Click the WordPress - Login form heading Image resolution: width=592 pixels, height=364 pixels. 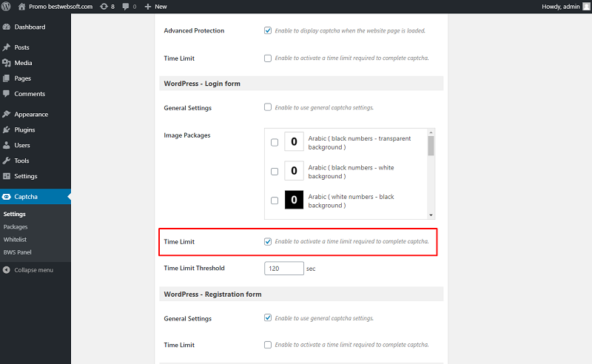click(x=202, y=84)
